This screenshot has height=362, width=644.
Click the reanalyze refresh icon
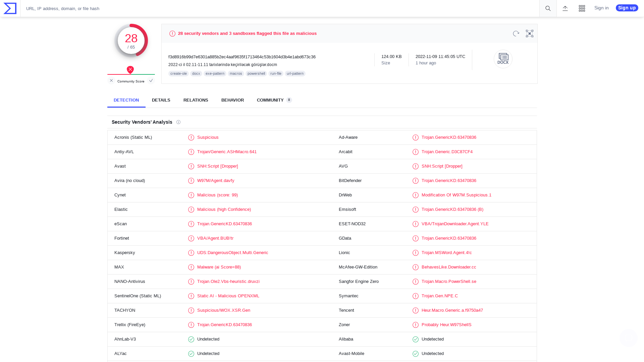coord(516,34)
